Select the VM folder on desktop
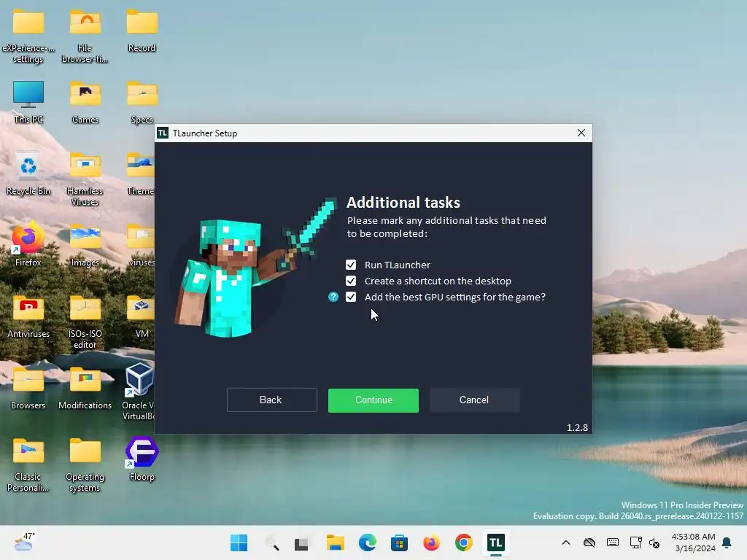This screenshot has width=747, height=560. pos(141,316)
